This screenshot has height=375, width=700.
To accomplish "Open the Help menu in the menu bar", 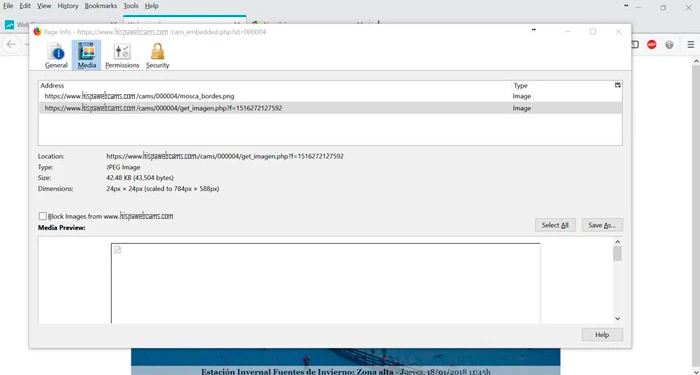I will pos(152,6).
